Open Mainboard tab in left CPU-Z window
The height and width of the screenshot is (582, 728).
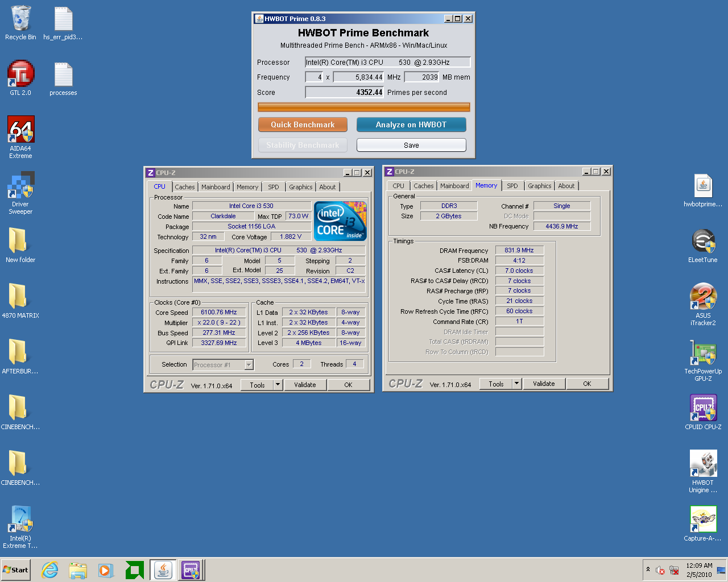[216, 187]
